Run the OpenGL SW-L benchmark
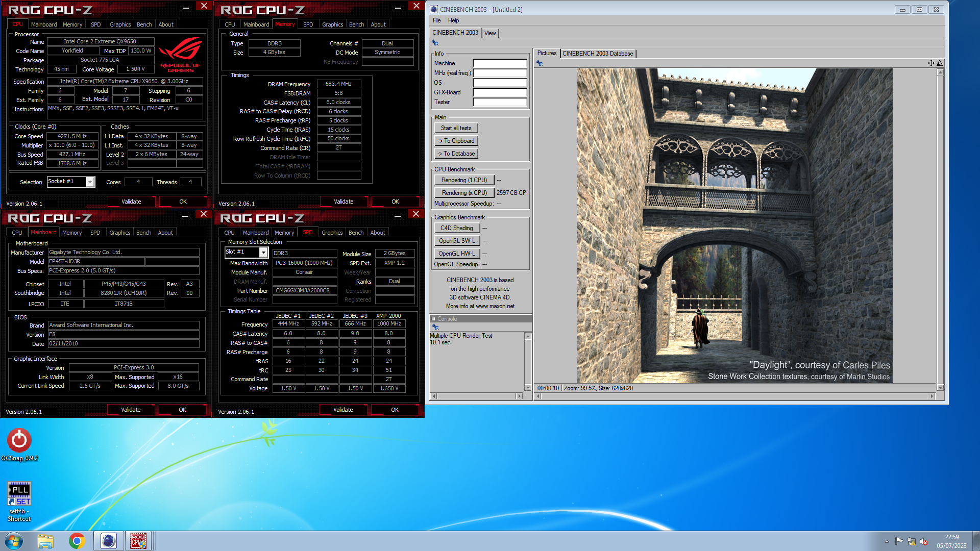 [457, 241]
